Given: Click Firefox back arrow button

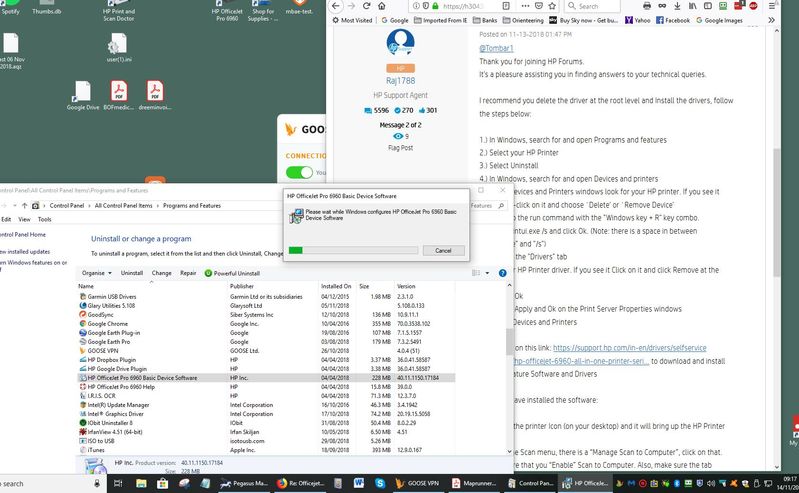Looking at the screenshot, I should pyautogui.click(x=335, y=6).
